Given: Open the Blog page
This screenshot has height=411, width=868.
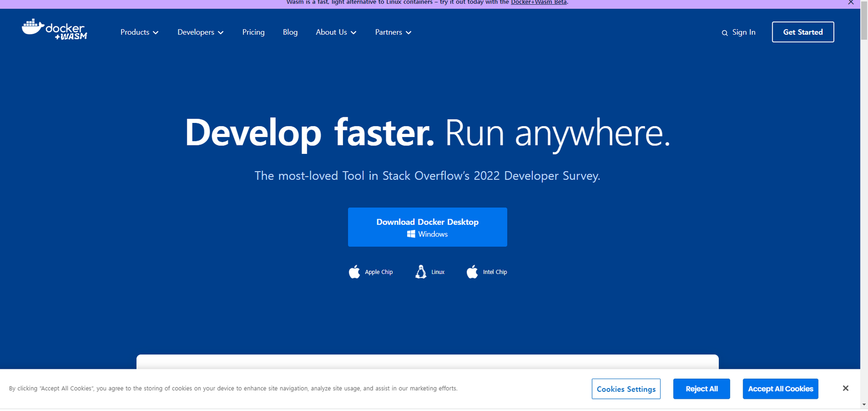Looking at the screenshot, I should (x=290, y=32).
